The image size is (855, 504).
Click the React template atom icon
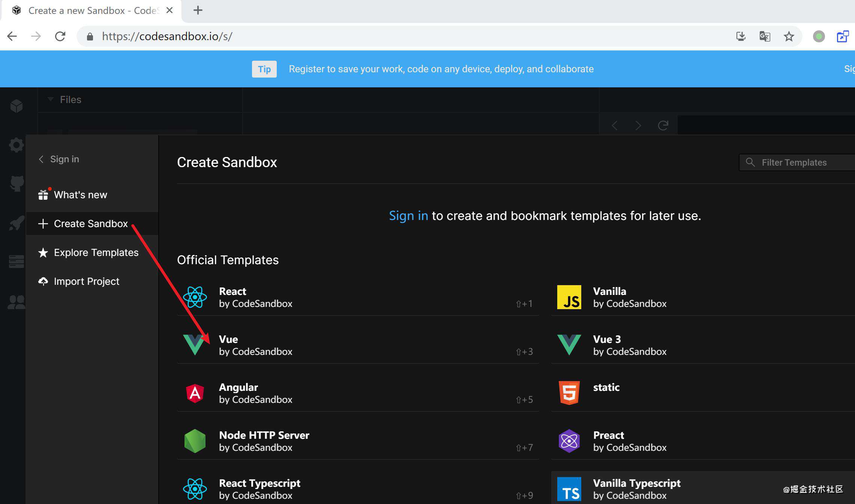coord(195,297)
